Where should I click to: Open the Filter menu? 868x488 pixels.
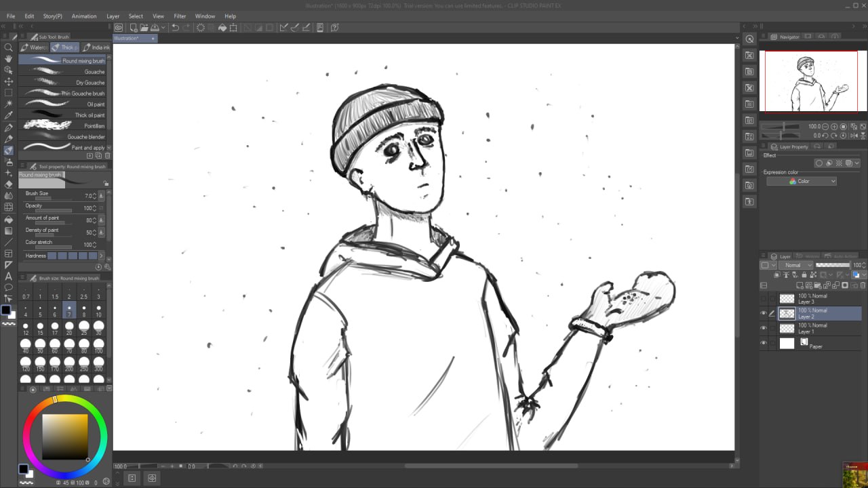[x=180, y=16]
